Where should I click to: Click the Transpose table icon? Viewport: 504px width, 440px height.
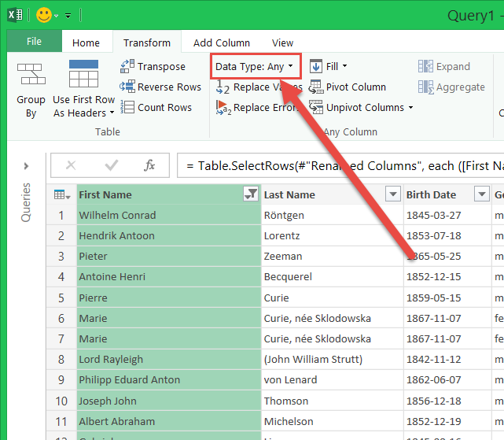[x=127, y=67]
